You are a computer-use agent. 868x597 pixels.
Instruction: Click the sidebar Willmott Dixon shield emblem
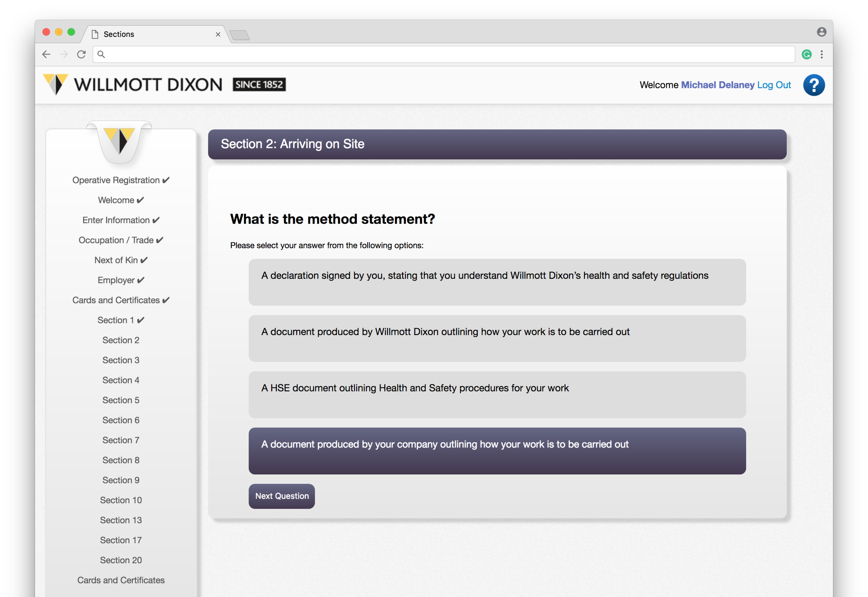[119, 141]
